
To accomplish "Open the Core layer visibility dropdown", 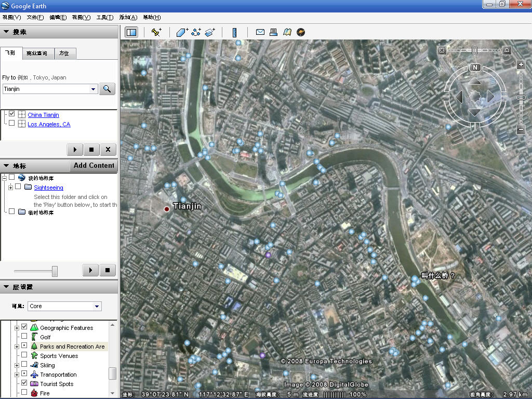I will point(97,307).
